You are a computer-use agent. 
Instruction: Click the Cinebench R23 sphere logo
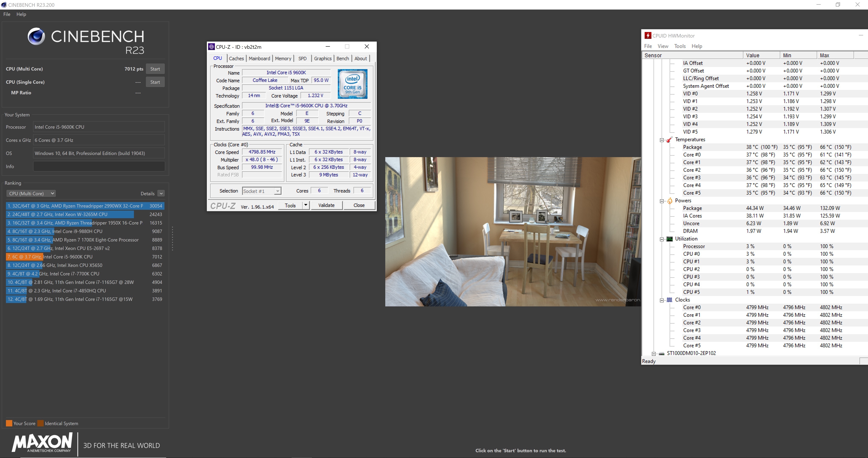point(36,36)
